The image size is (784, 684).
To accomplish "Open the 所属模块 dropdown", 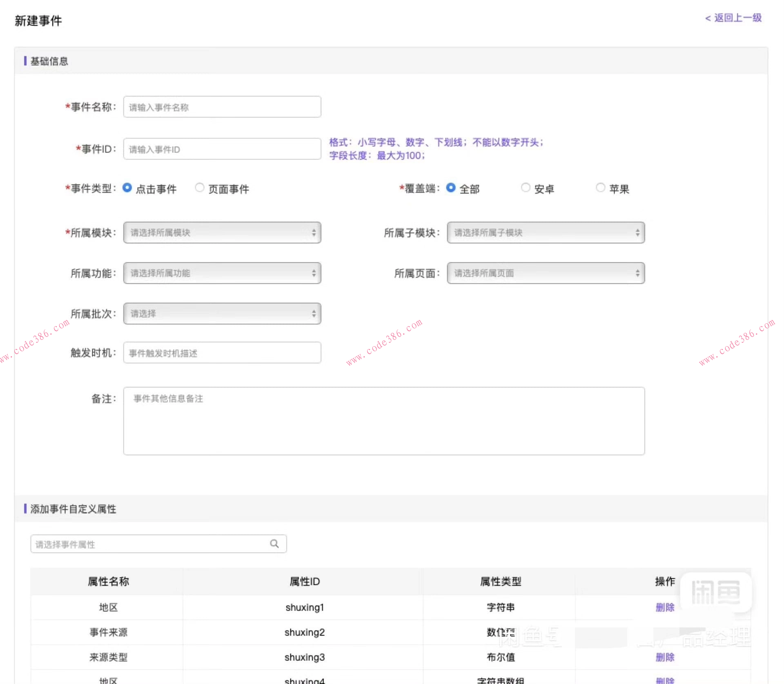I will [222, 233].
